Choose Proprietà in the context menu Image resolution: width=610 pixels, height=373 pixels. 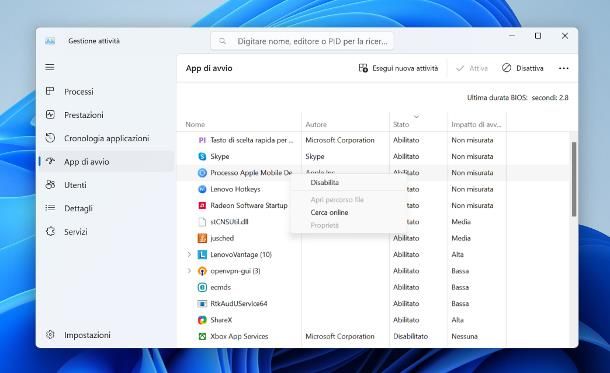click(324, 225)
